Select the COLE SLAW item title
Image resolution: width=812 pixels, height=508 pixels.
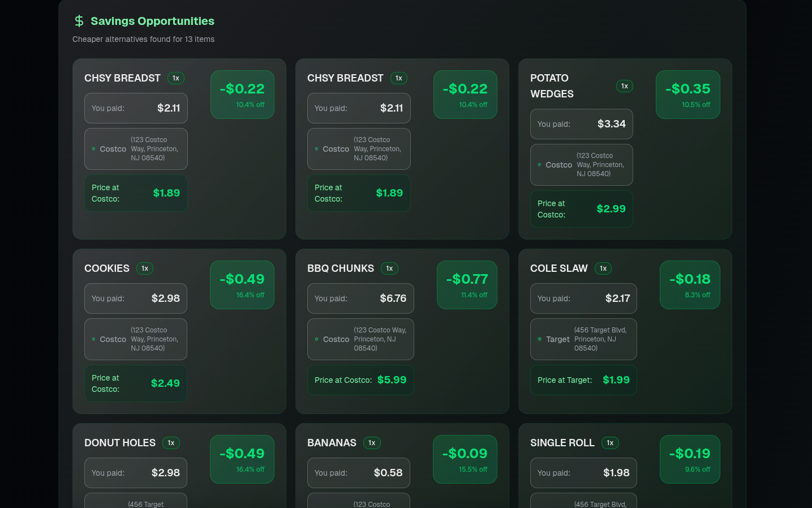click(559, 268)
